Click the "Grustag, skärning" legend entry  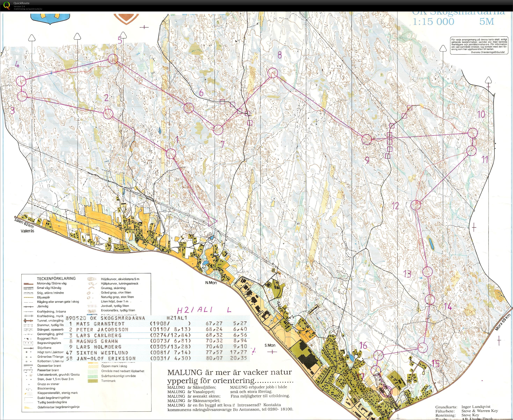tap(113, 288)
